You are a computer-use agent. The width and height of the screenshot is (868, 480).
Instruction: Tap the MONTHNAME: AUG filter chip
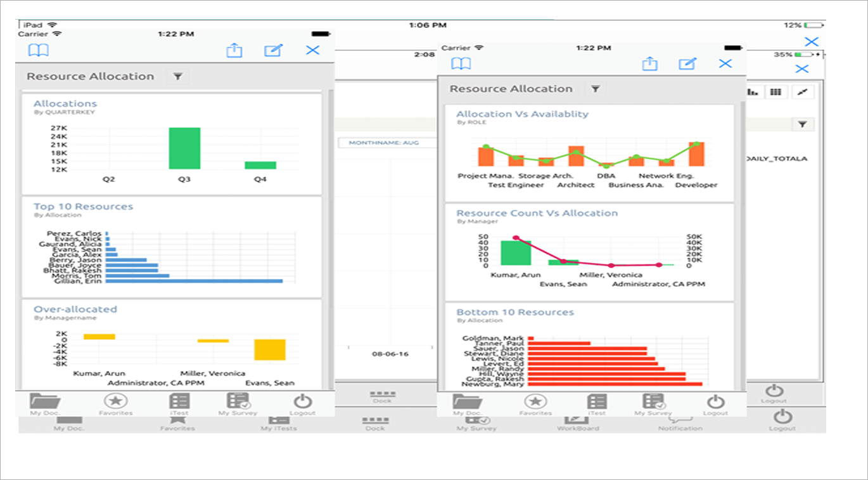[x=383, y=143]
